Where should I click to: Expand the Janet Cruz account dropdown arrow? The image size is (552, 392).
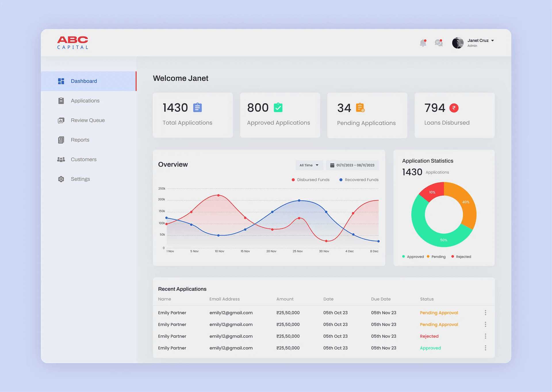492,40
